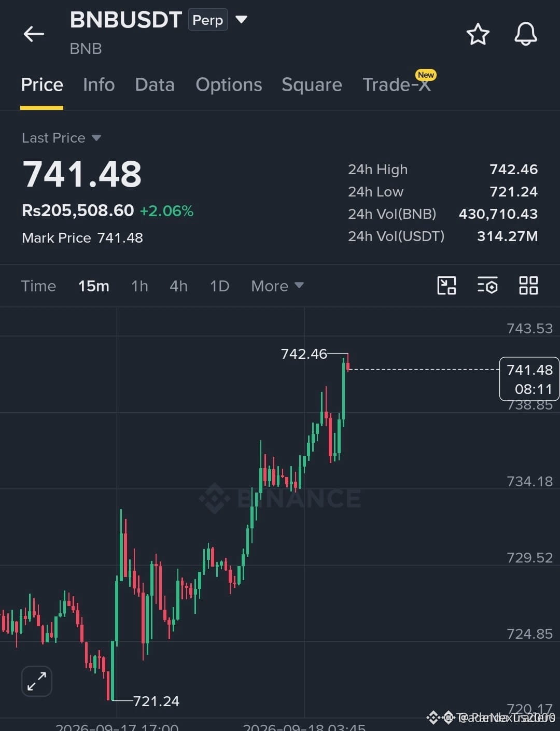Select the 15m interval
The height and width of the screenshot is (731, 560).
pos(93,286)
